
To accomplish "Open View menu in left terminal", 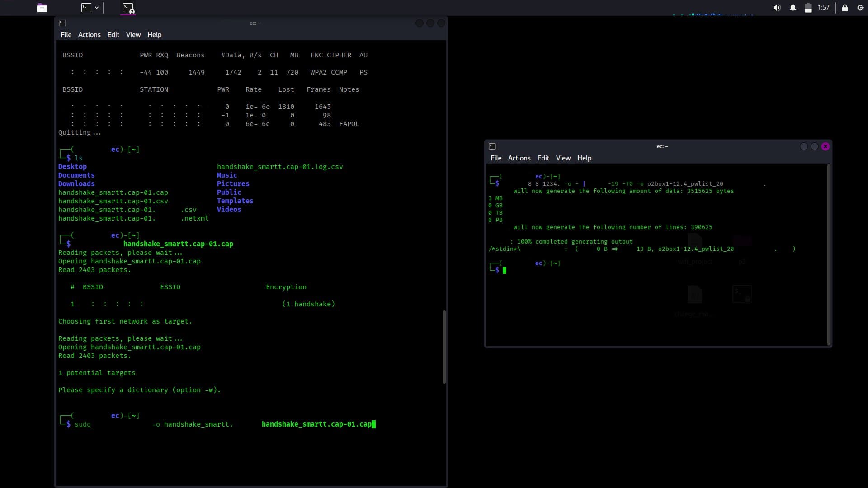I will click(x=133, y=35).
